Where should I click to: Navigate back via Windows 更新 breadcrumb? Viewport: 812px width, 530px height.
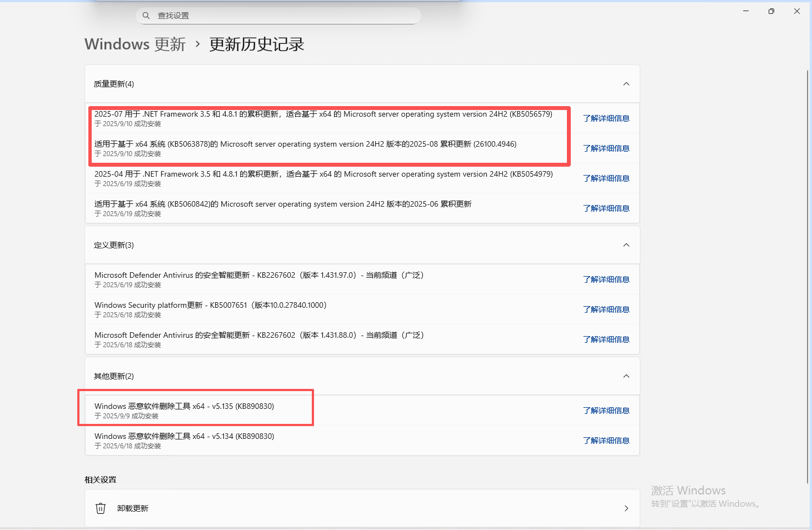(134, 44)
